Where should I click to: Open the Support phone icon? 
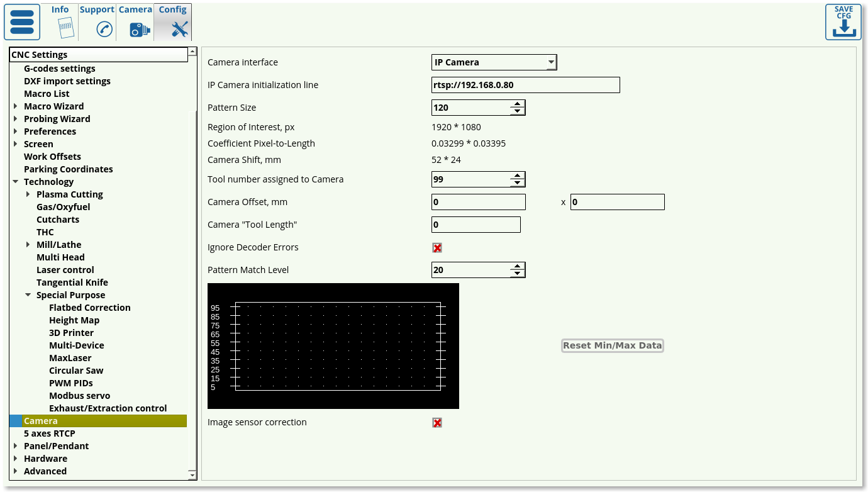(104, 29)
